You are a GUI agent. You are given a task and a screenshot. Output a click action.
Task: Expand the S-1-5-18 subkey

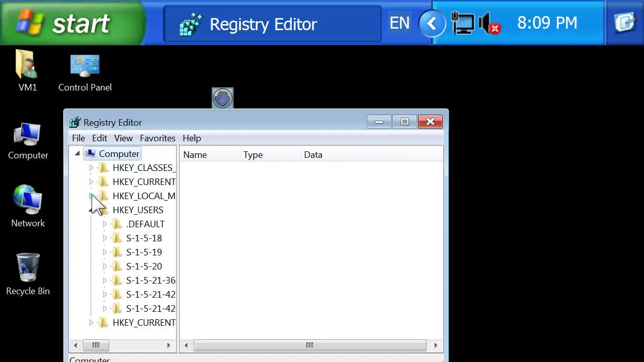[105, 238]
